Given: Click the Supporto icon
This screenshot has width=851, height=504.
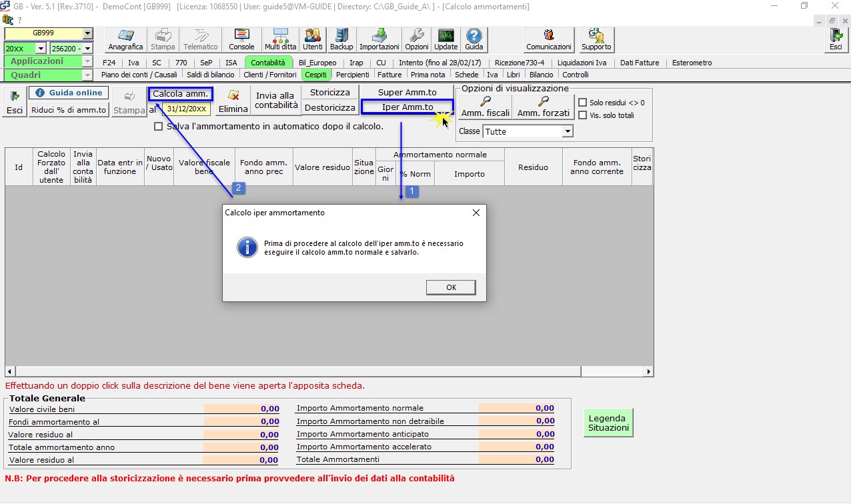Looking at the screenshot, I should tap(596, 40).
